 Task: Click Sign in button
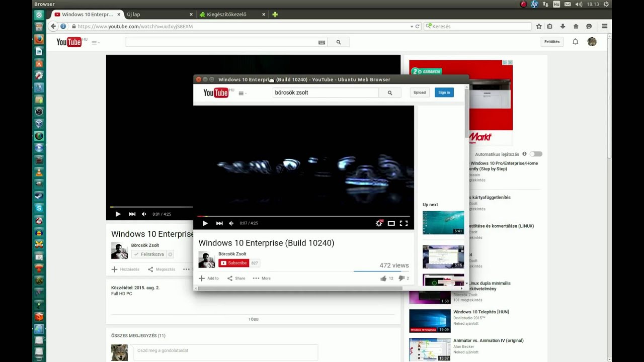[444, 93]
